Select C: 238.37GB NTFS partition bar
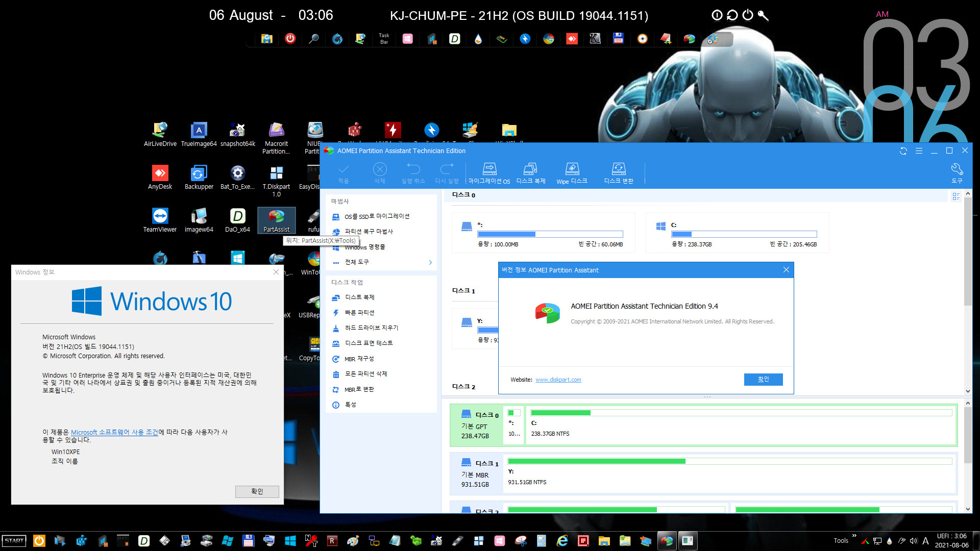This screenshot has height=551, width=980. (x=741, y=425)
